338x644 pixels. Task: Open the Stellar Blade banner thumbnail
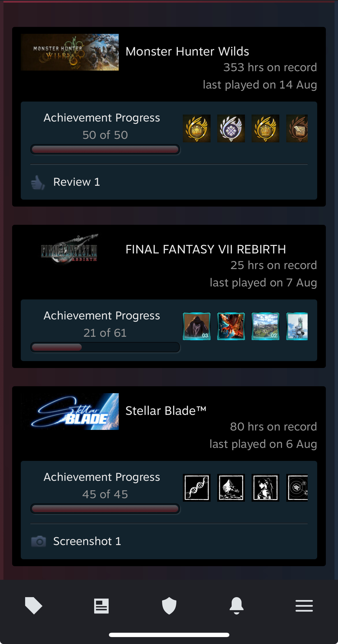click(70, 411)
